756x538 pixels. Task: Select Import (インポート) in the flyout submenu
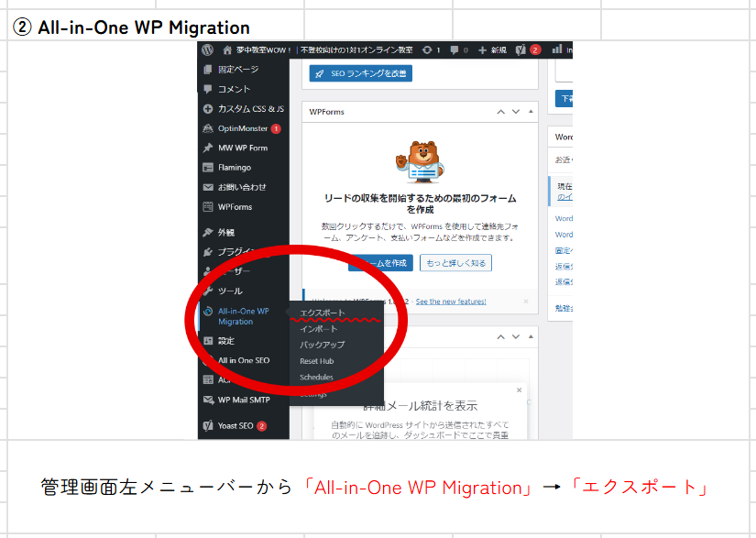click(318, 328)
